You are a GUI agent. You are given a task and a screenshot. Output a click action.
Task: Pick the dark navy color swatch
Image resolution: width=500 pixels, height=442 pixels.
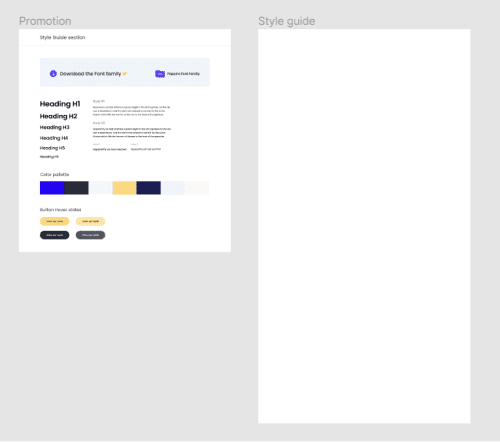point(148,188)
